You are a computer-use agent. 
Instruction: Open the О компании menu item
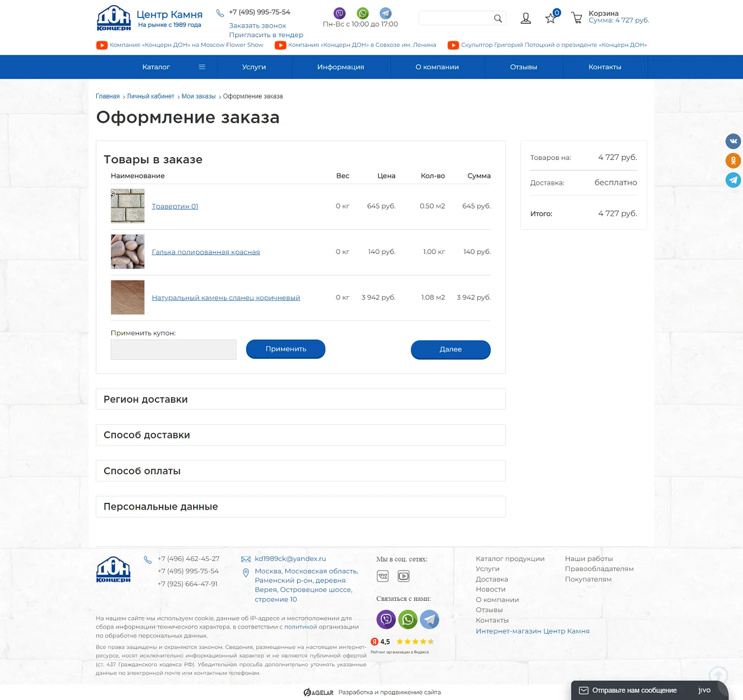(x=437, y=67)
